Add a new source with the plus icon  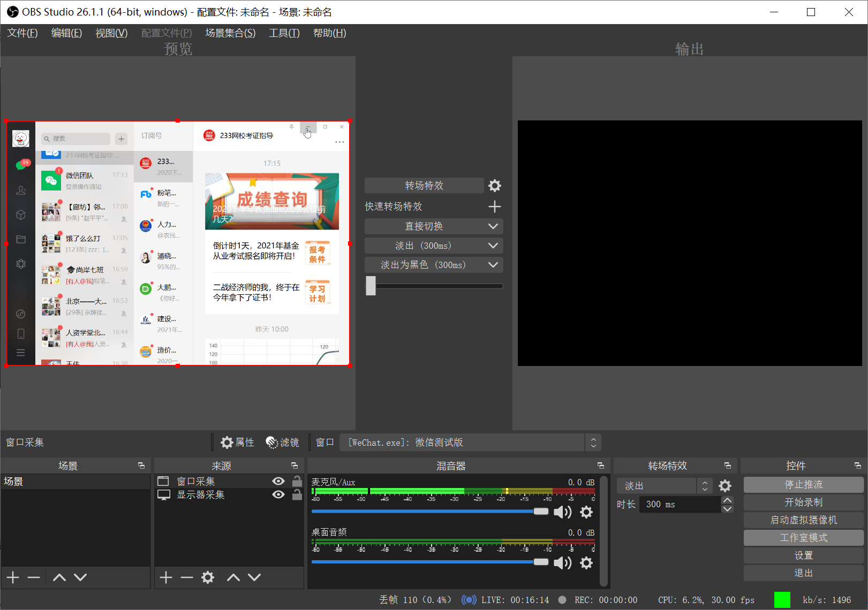click(x=166, y=577)
